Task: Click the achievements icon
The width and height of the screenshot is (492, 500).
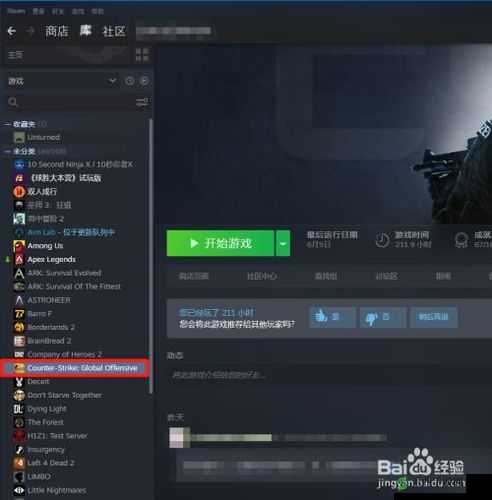Action: (462, 240)
